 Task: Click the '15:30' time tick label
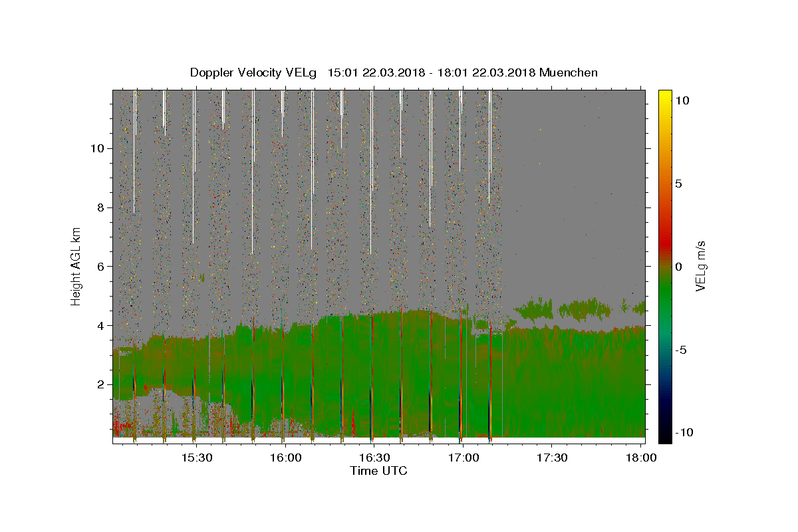tap(198, 458)
